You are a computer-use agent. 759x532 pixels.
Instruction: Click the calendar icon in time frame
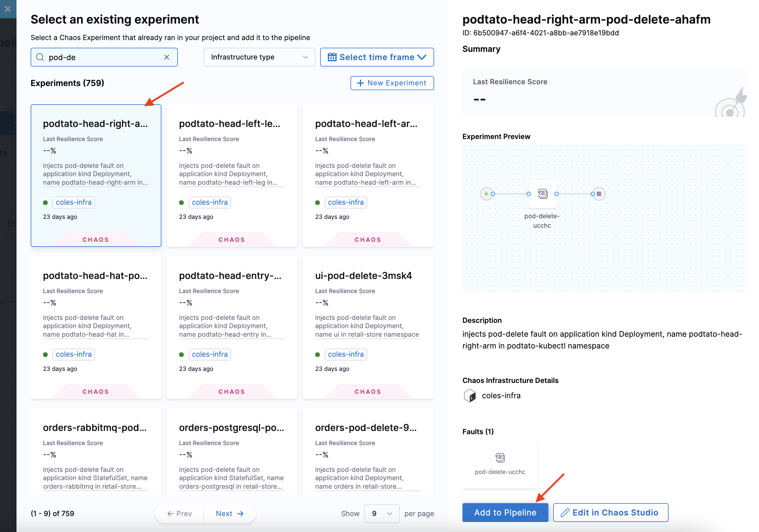332,57
